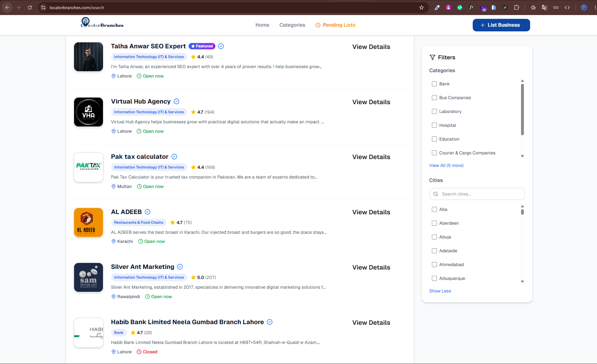
Task: Open the pink download extension icon
Action: (449, 8)
